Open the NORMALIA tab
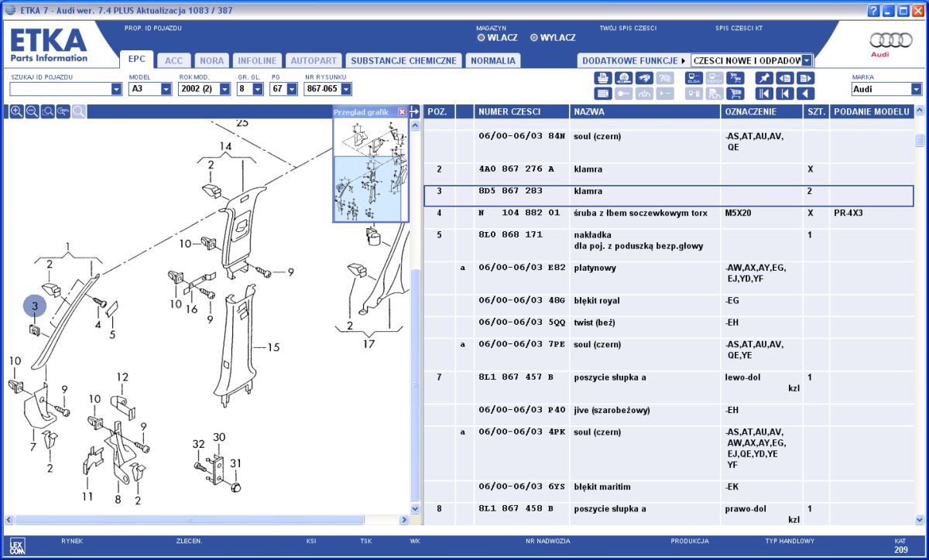 pos(493,60)
